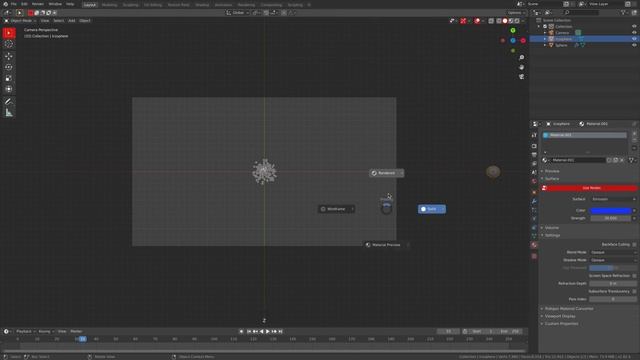Viewport: 640px width, 360px height.
Task: Select the Move tool
Action: pos(9,56)
